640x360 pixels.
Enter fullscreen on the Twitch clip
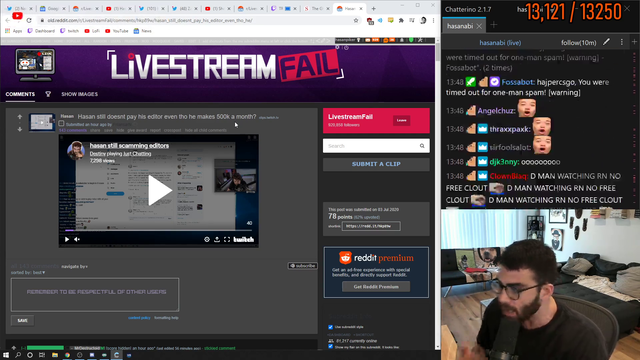tap(227, 240)
